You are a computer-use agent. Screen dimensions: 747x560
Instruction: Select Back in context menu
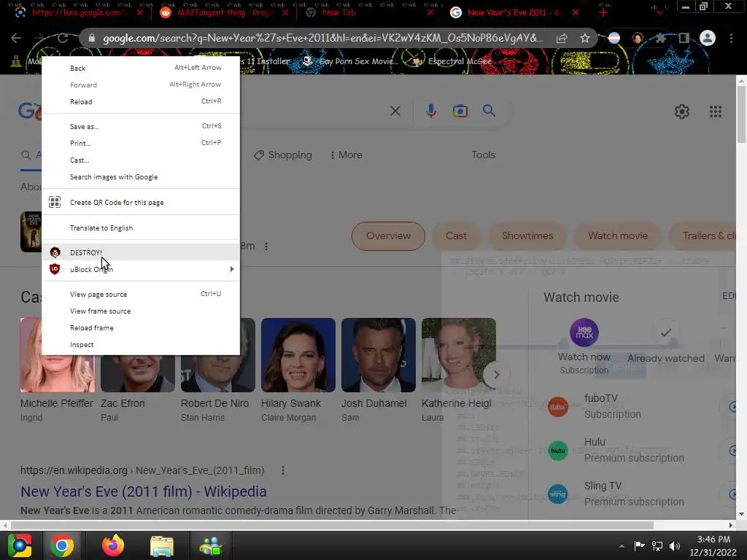tap(141, 68)
